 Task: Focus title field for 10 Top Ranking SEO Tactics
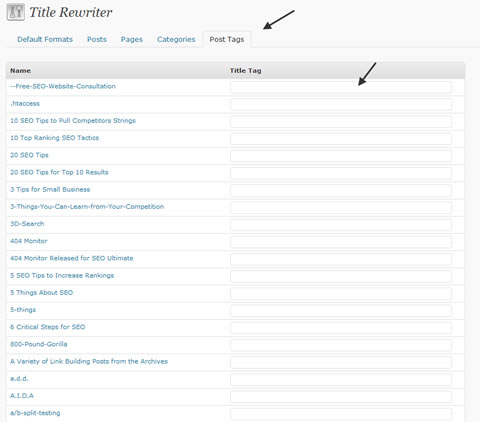[x=341, y=139]
